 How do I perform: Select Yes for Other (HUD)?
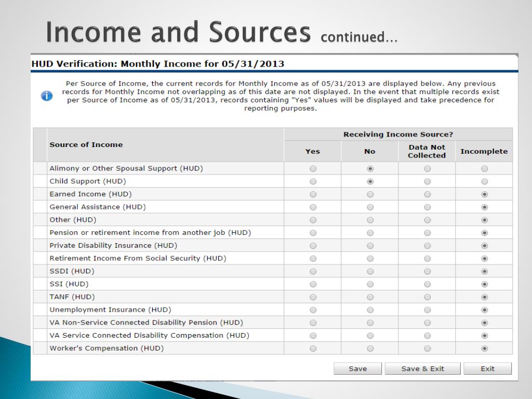tap(313, 220)
